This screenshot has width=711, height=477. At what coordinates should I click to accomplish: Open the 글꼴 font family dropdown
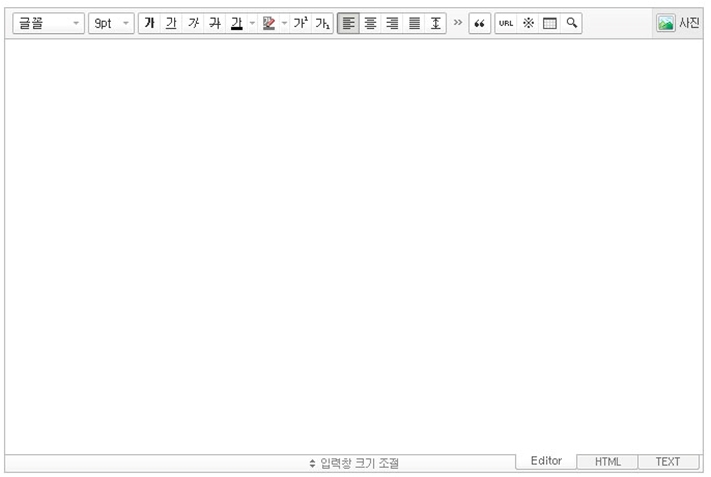(x=48, y=24)
